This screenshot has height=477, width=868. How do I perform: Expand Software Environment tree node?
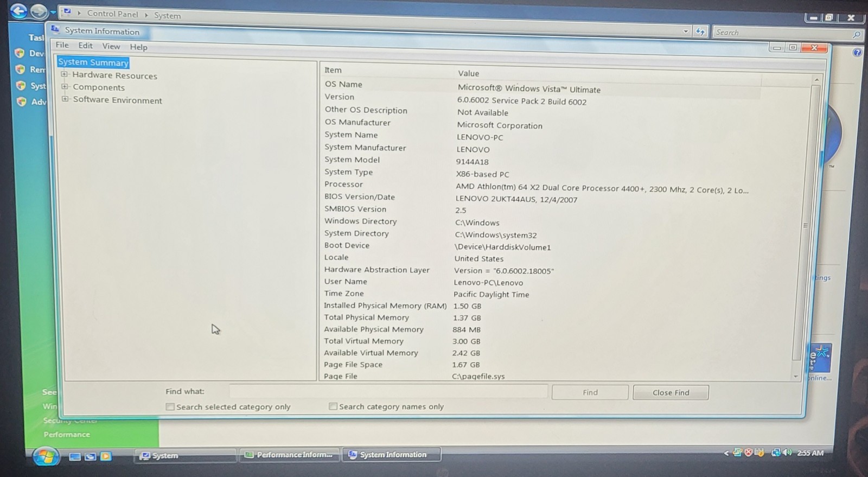65,99
